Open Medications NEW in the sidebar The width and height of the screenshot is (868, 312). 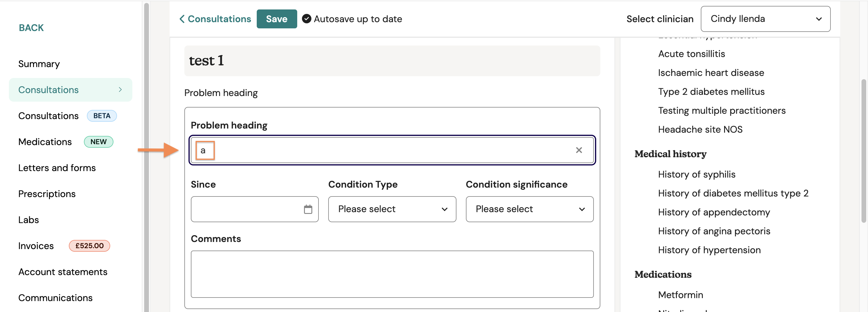coord(66,142)
